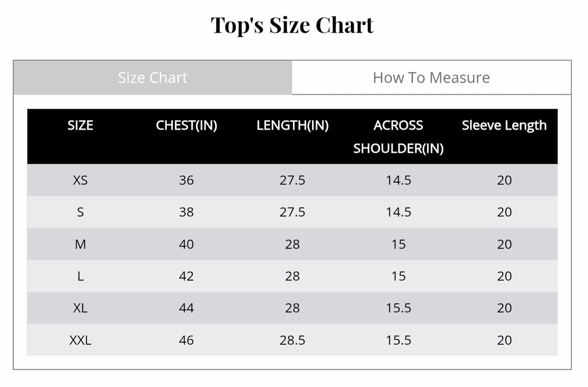This screenshot has height=387, width=588.
Task: Click length value 28.5 in XXL row
Action: coord(292,340)
